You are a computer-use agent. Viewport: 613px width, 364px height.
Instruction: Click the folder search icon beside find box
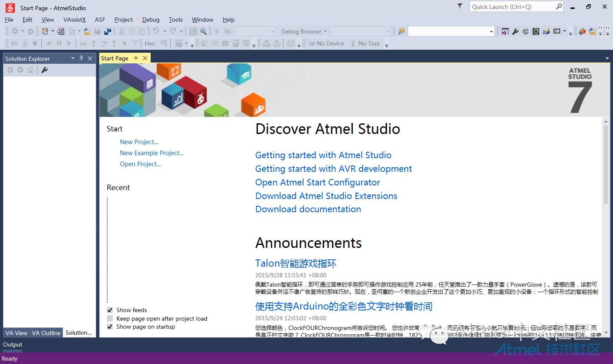click(x=401, y=31)
